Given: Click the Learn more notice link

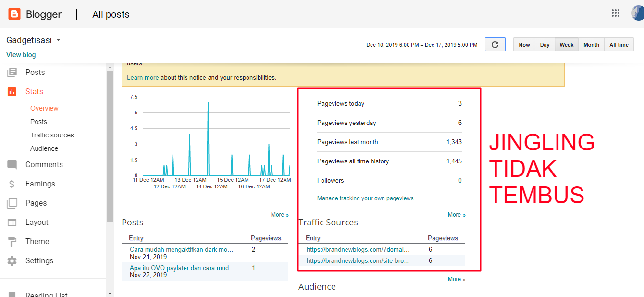Looking at the screenshot, I should [143, 77].
